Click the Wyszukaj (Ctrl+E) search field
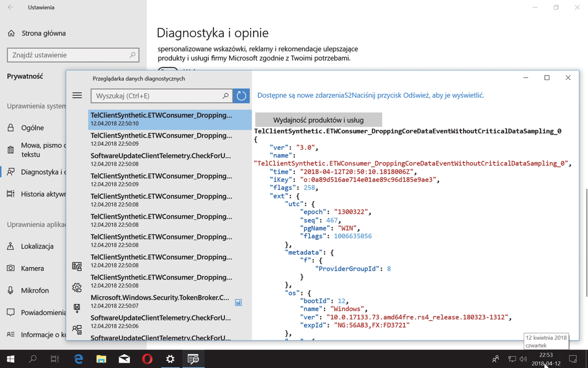The width and height of the screenshot is (588, 368). (156, 96)
